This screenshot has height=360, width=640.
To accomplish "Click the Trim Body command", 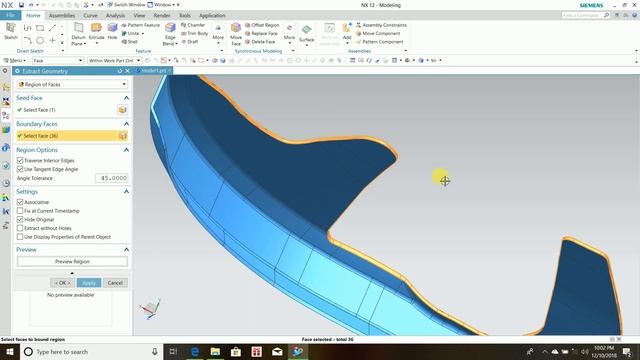I will click(194, 33).
